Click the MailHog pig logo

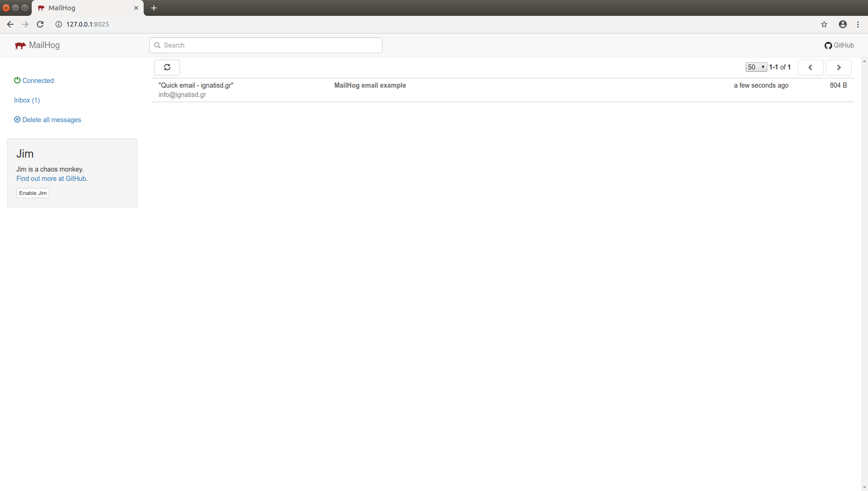pos(20,45)
